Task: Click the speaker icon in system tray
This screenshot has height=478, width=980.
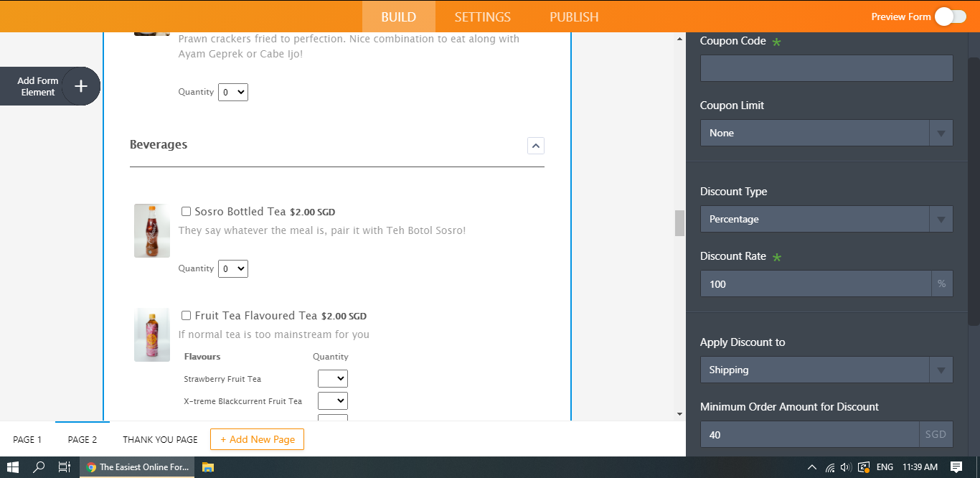Action: (845, 467)
